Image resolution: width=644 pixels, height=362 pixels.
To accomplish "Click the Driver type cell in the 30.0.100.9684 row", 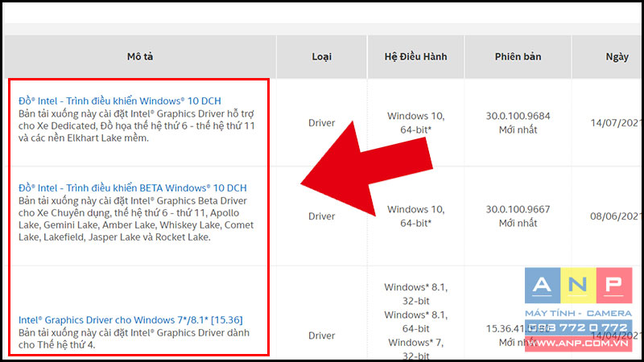I will coord(321,123).
